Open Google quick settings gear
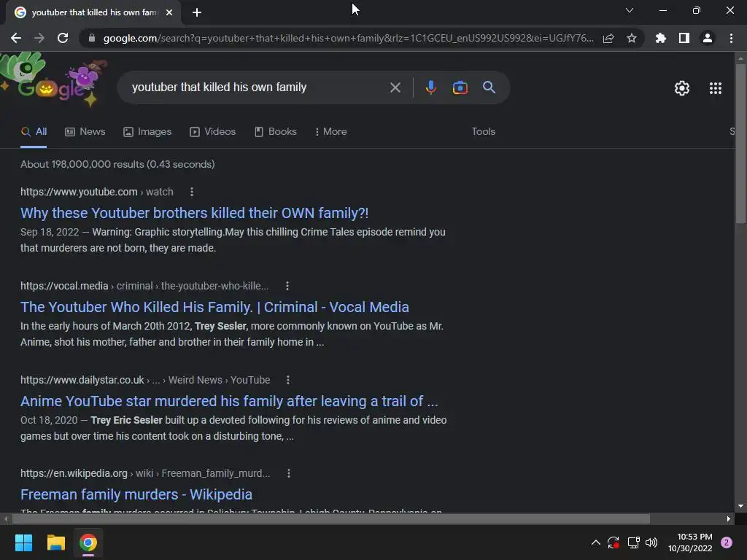 click(x=682, y=88)
